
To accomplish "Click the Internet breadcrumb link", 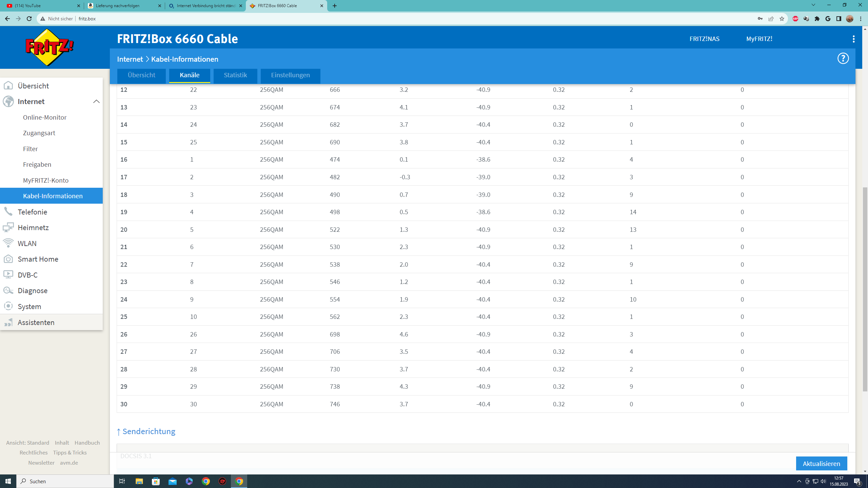I will (130, 59).
